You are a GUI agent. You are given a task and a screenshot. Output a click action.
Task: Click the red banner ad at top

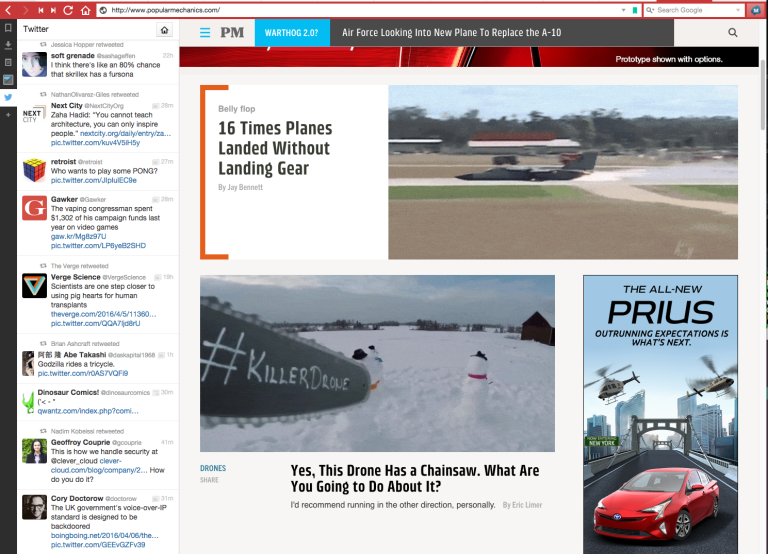pos(469,57)
